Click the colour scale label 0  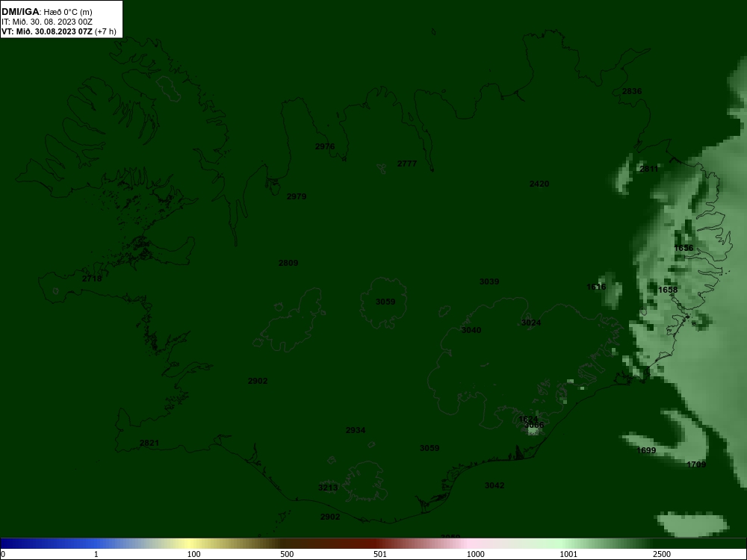pyautogui.click(x=2, y=554)
